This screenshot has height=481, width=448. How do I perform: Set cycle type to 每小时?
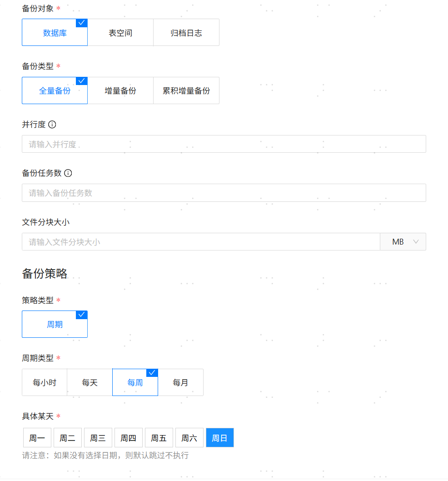[x=45, y=383]
